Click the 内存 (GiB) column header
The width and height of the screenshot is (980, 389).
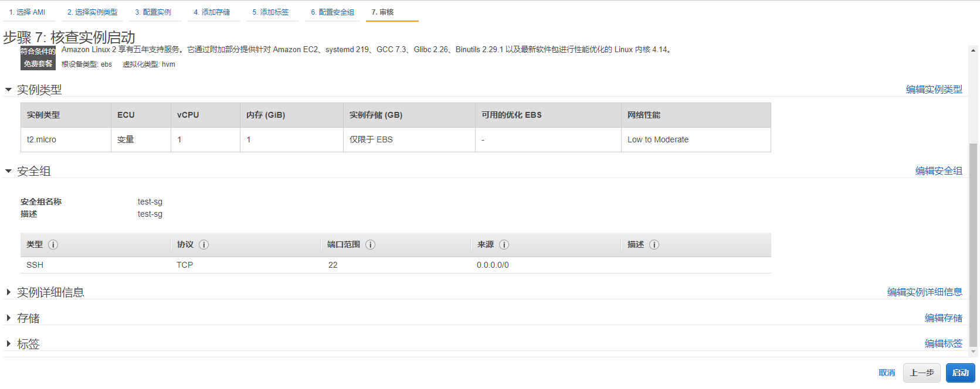click(x=291, y=115)
